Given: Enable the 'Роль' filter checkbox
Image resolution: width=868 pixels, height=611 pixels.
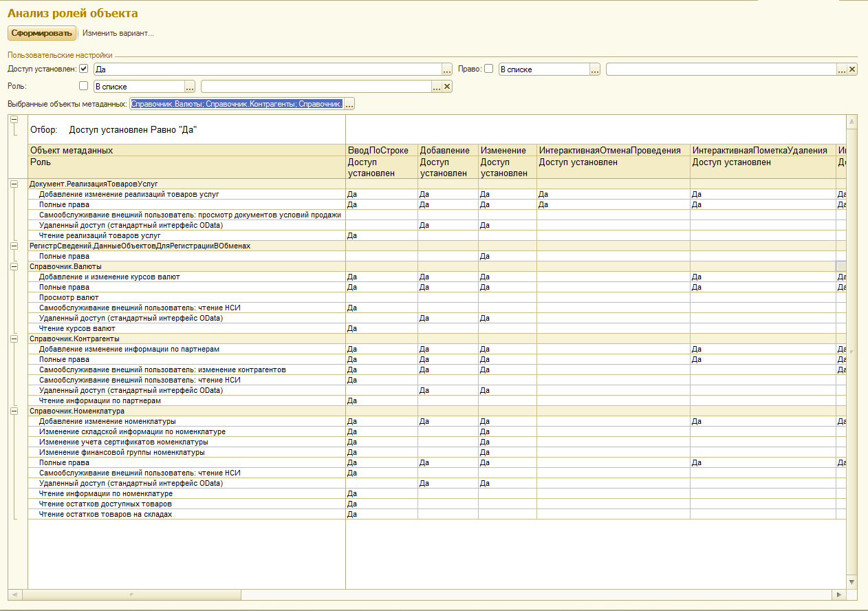Looking at the screenshot, I should [x=84, y=86].
